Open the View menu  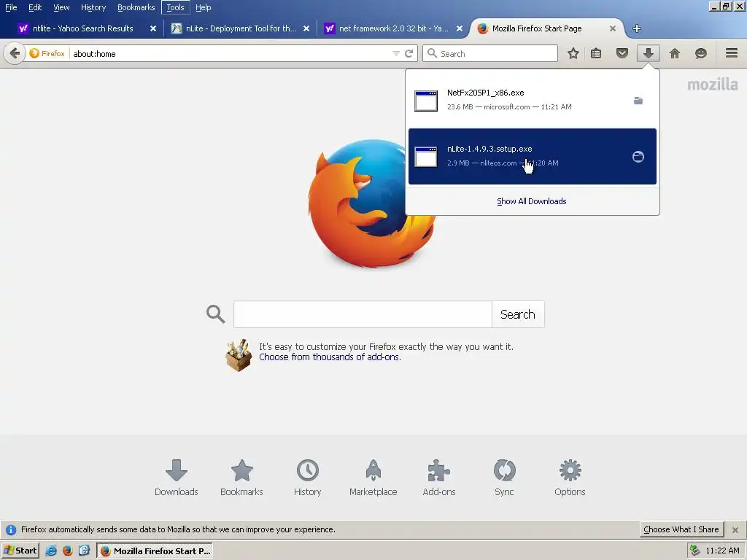point(61,7)
